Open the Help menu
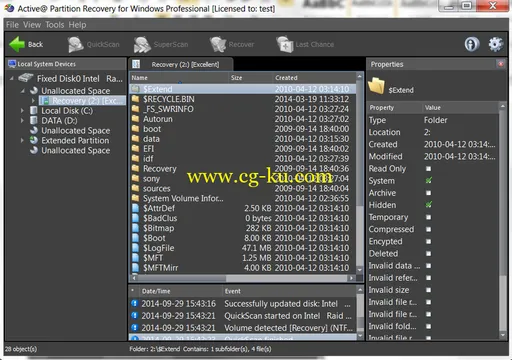The height and width of the screenshot is (360, 512). 77,25
